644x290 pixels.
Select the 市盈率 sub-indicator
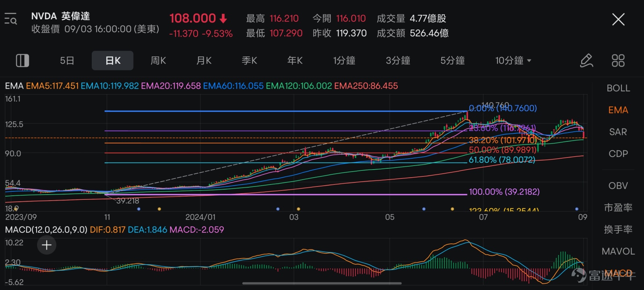(x=618, y=207)
